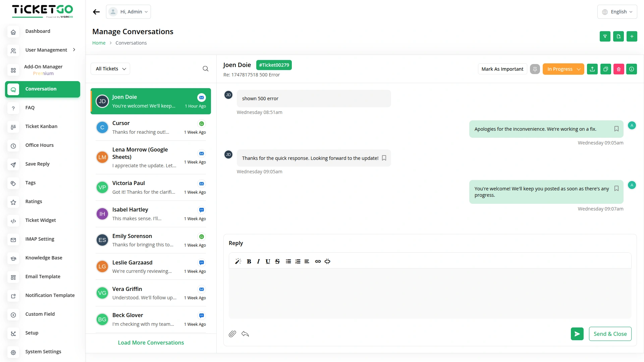Click the Mark As Important button
Viewport: 644px width, 362px height.
[502, 69]
